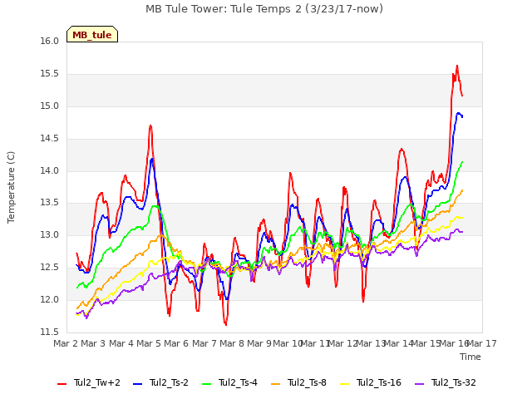Click the Mar 3 x-axis label
The height and width of the screenshot is (399, 532).
click(93, 343)
